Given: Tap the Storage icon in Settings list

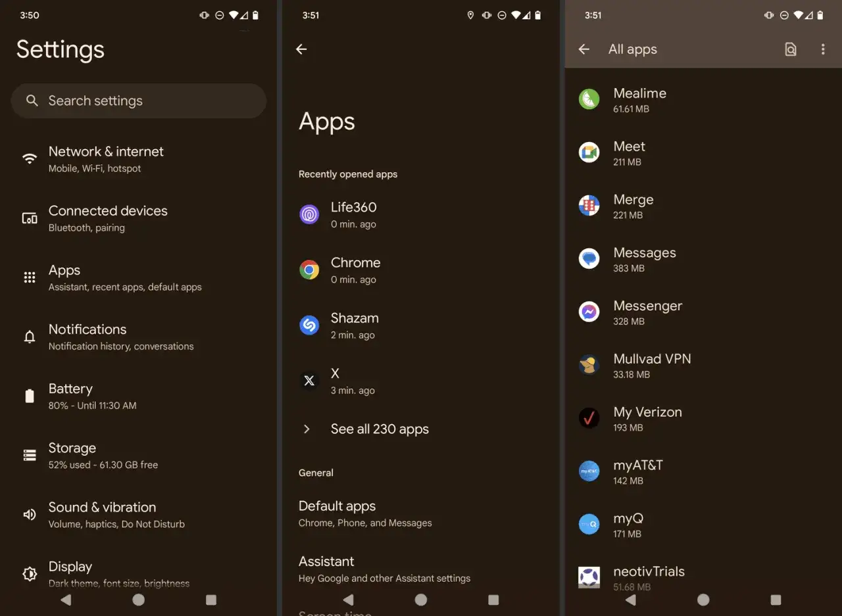Looking at the screenshot, I should pyautogui.click(x=30, y=455).
